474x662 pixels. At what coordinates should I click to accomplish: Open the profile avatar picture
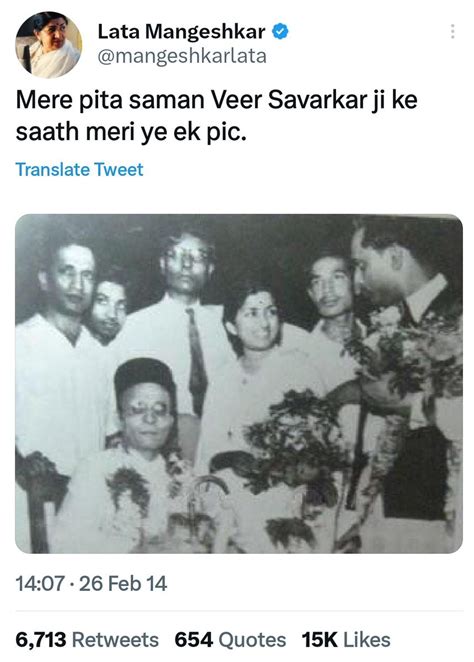(49, 45)
